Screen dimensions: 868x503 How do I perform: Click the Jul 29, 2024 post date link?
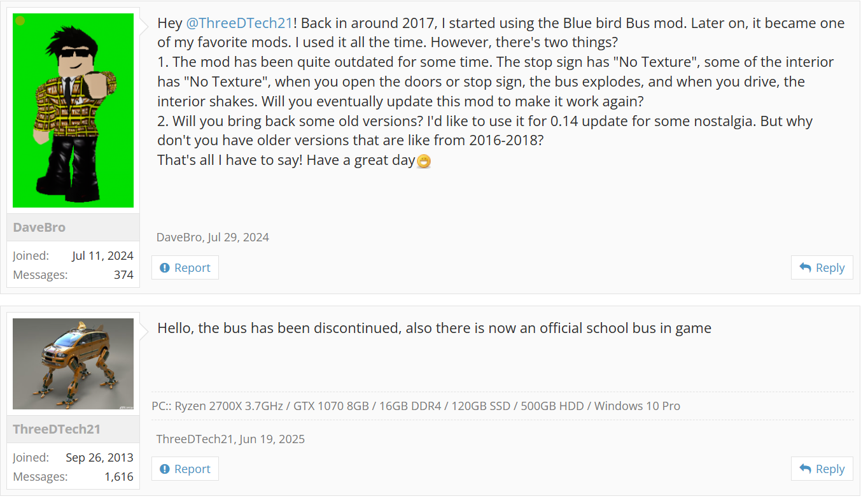pyautogui.click(x=238, y=237)
